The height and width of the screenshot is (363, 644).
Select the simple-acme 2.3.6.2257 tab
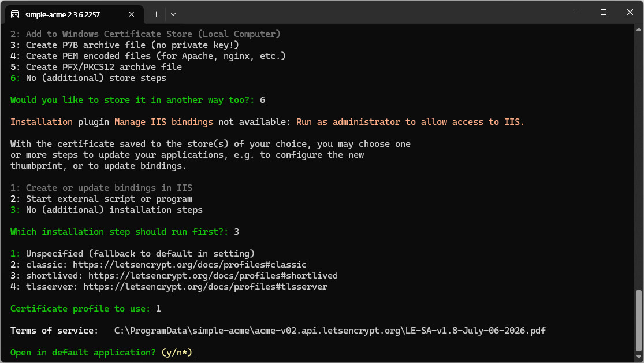click(x=74, y=14)
